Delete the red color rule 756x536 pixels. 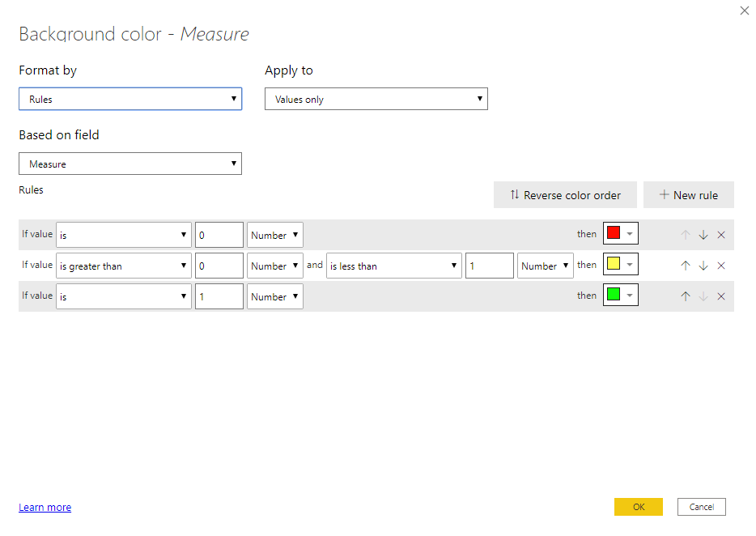[x=721, y=235]
